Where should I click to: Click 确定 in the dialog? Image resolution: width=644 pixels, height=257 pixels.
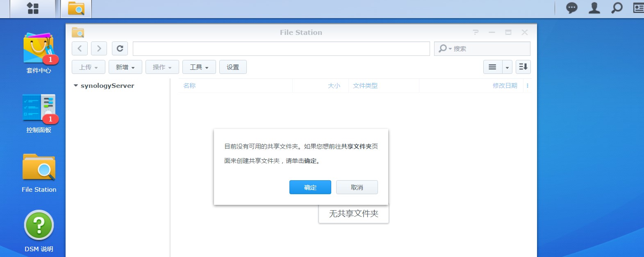[x=310, y=187]
